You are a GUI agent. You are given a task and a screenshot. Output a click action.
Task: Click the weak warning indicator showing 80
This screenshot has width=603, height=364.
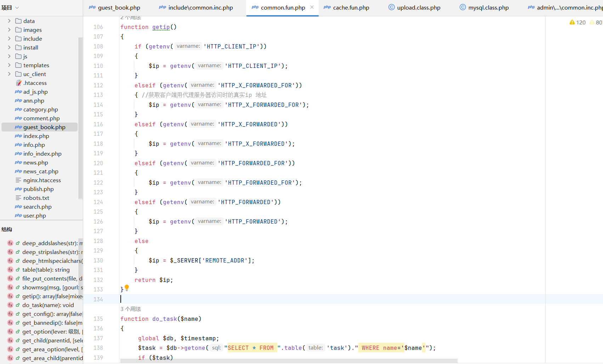[x=592, y=22]
